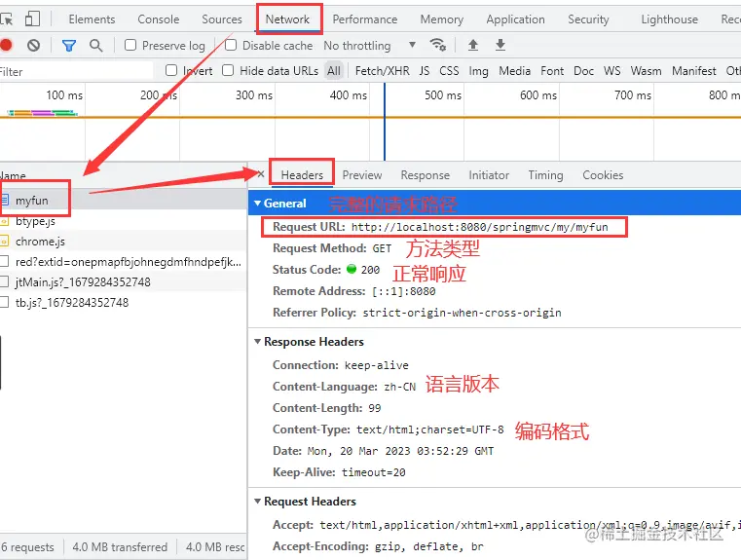The height and width of the screenshot is (560, 741).
Task: Click the Request URL value
Action: [x=480, y=227]
